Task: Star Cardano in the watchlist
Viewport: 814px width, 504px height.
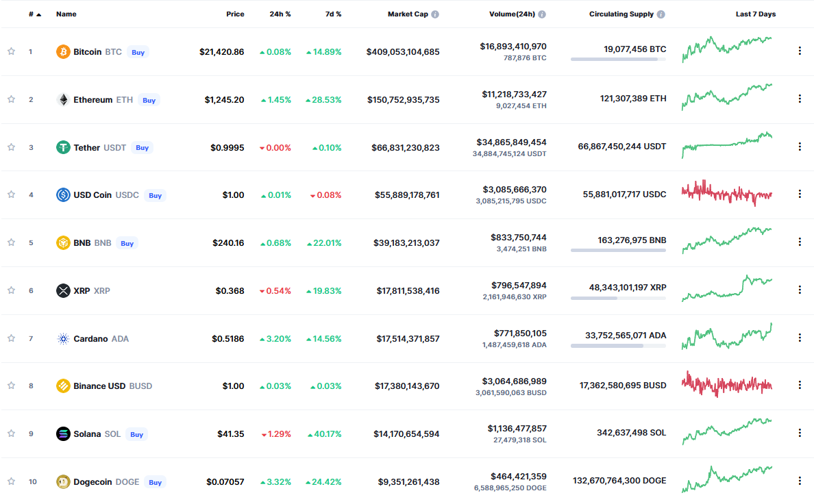Action: pyautogui.click(x=11, y=338)
